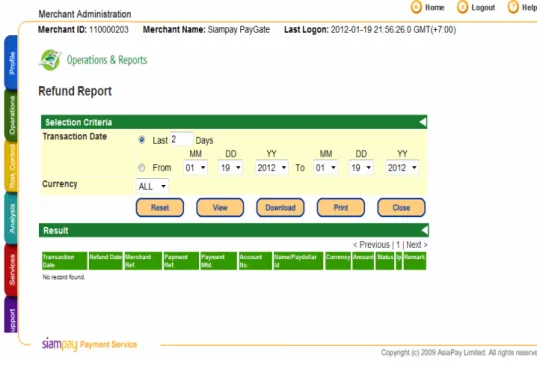Open the From month dropdown

(195, 167)
